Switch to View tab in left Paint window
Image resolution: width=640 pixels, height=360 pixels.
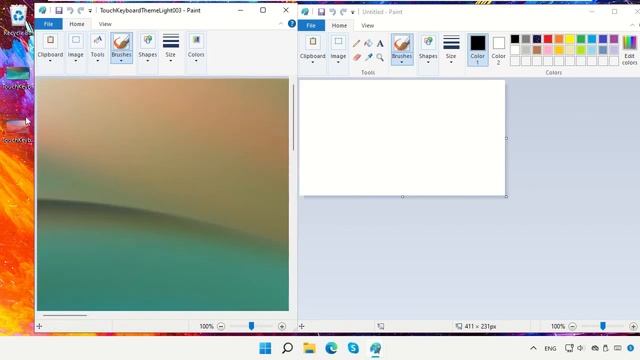105,24
